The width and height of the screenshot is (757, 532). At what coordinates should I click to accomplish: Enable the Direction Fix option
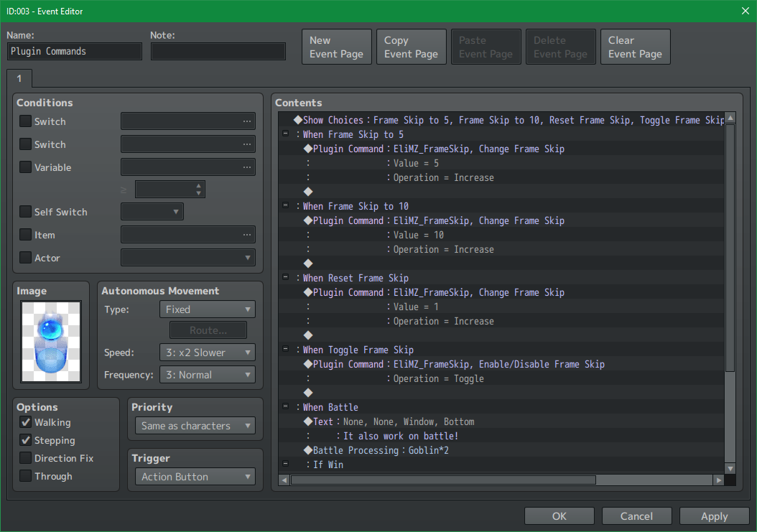(26, 457)
